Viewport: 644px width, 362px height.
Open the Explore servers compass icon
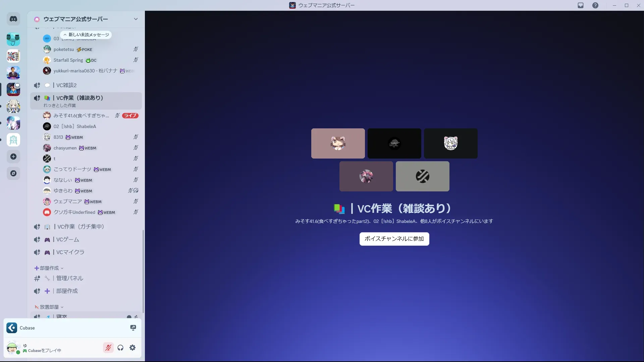point(13,173)
